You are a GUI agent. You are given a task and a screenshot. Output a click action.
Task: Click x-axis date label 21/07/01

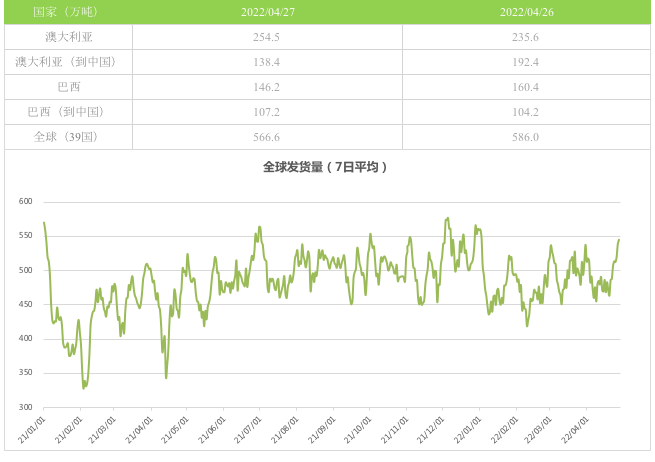(247, 430)
